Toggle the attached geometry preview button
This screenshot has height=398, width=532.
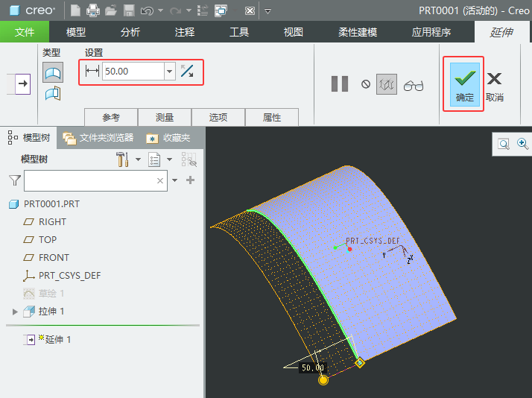click(386, 84)
